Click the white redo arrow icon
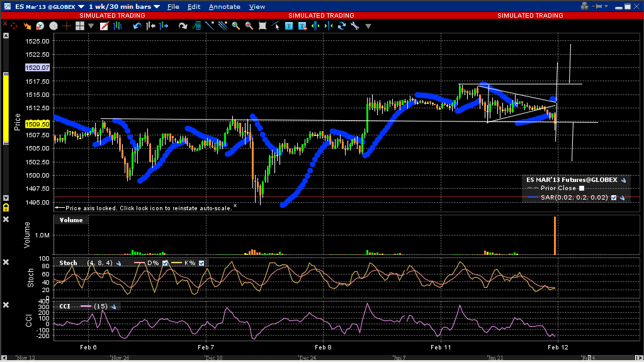Viewport: 644px width, 362px height. click(183, 26)
